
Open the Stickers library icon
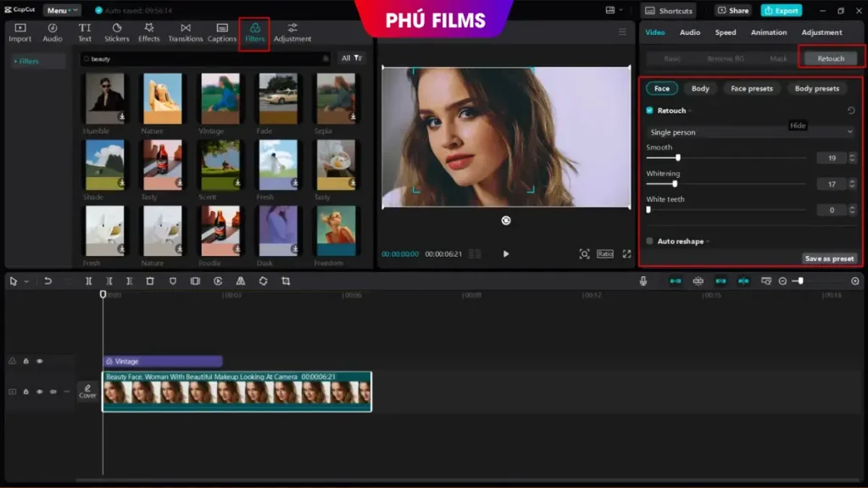pos(116,33)
